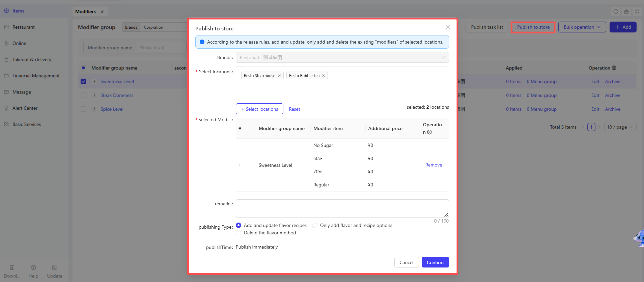Screen dimensions: 644x282
Task: Select Add and update flavor recipes option
Action: click(239, 225)
